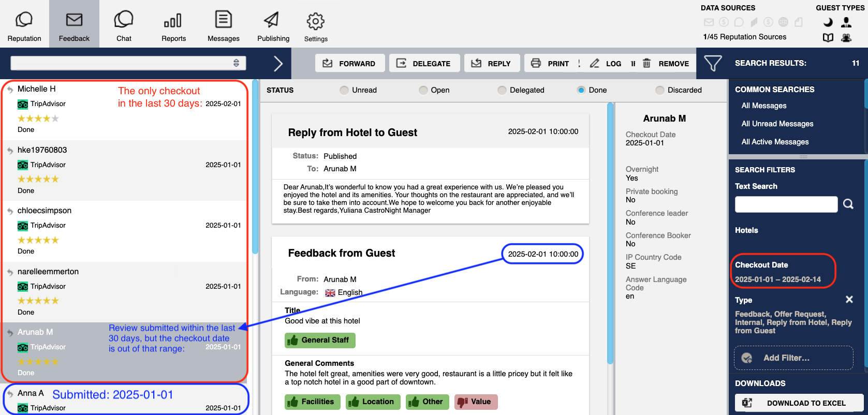Click the funnel filter icon

coord(713,63)
